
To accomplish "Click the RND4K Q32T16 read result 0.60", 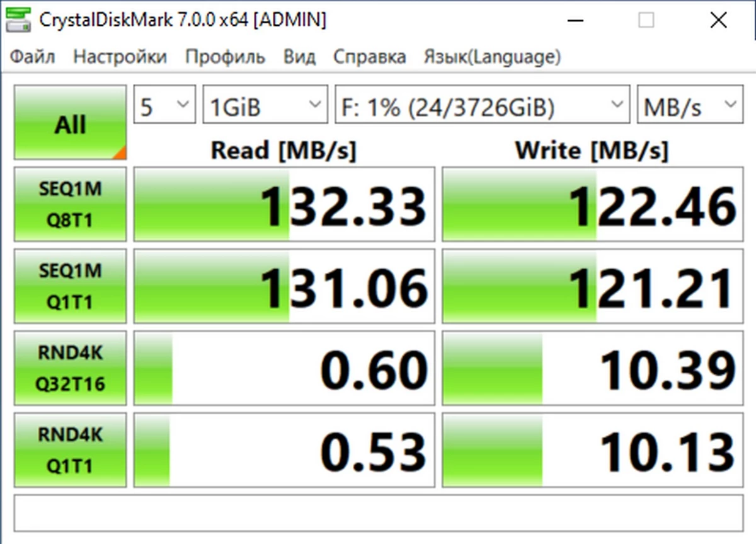I will 284,368.
